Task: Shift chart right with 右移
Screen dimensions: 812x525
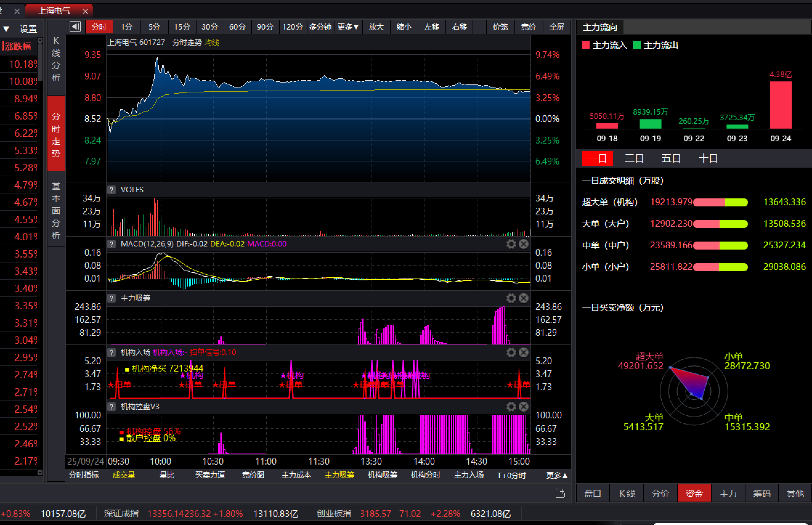Action: pos(459,26)
